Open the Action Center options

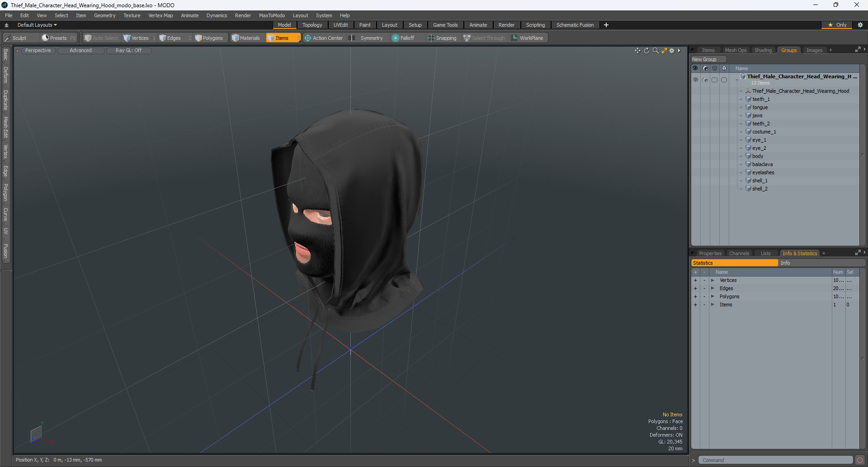tap(324, 38)
